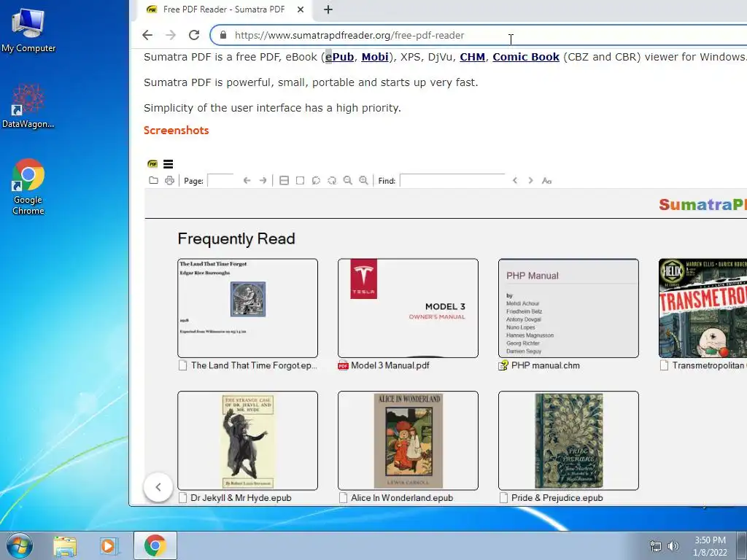Click the volume speaker tray icon
Screen dimensions: 747x560
coord(673,546)
